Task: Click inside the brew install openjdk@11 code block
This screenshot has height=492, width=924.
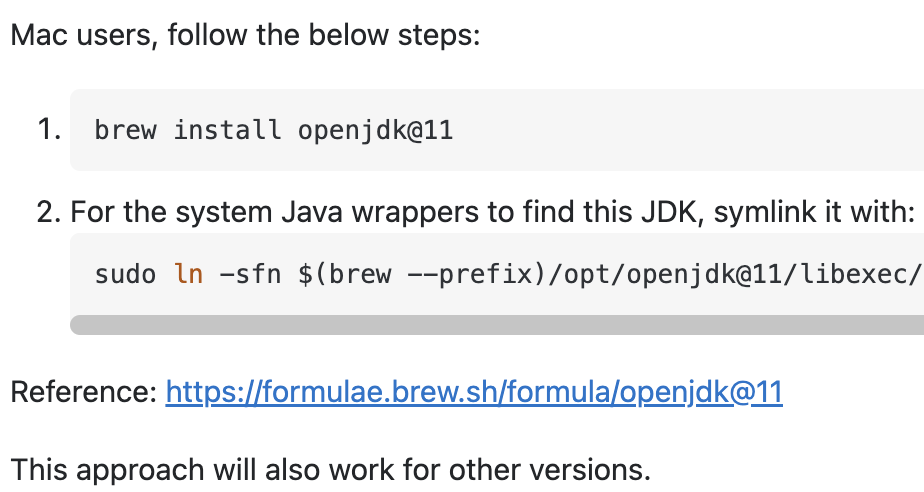Action: (497, 130)
